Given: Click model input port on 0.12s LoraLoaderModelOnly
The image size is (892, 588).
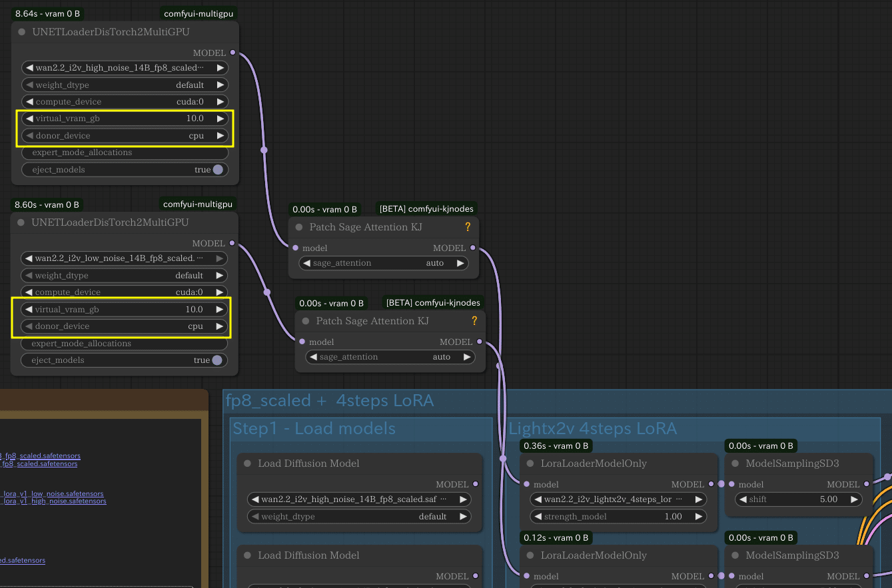Looking at the screenshot, I should click(526, 576).
